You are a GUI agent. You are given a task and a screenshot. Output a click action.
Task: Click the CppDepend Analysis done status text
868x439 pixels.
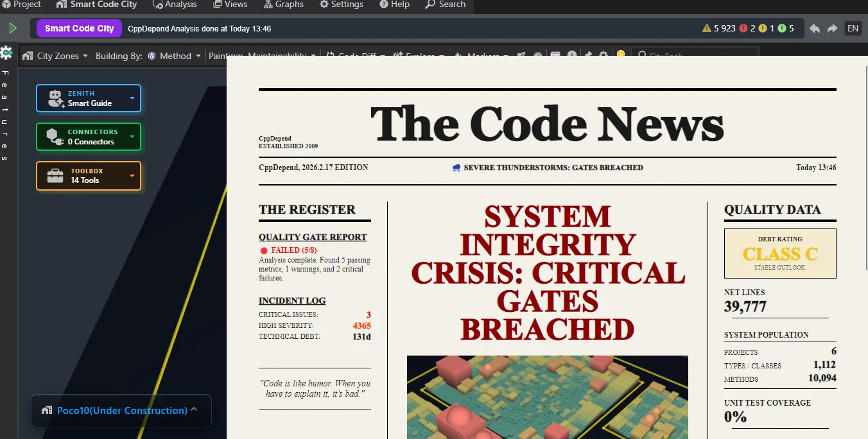click(x=200, y=29)
